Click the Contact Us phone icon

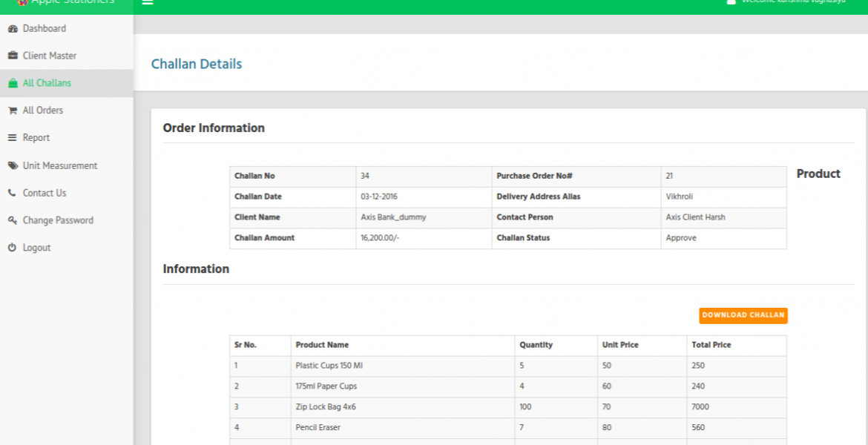pyautogui.click(x=12, y=193)
